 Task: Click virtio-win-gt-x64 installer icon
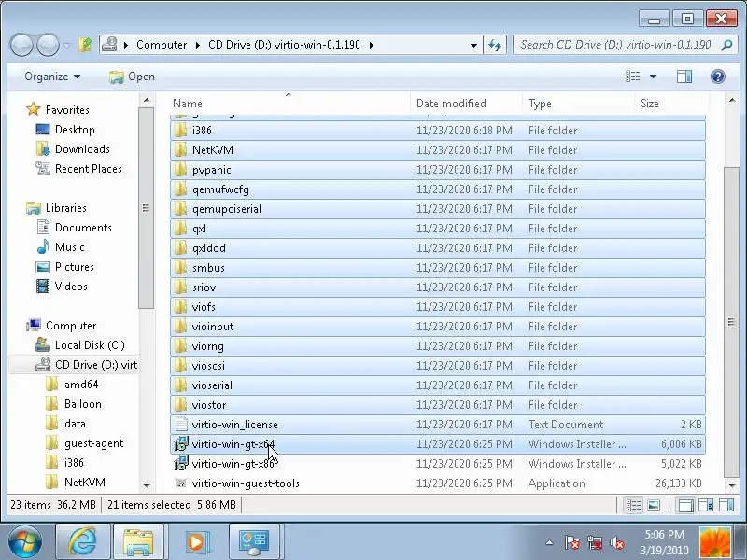(x=180, y=444)
